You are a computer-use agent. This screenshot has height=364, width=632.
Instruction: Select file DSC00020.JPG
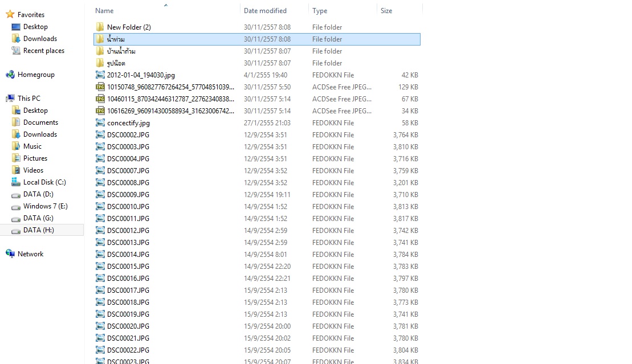tap(257, 326)
